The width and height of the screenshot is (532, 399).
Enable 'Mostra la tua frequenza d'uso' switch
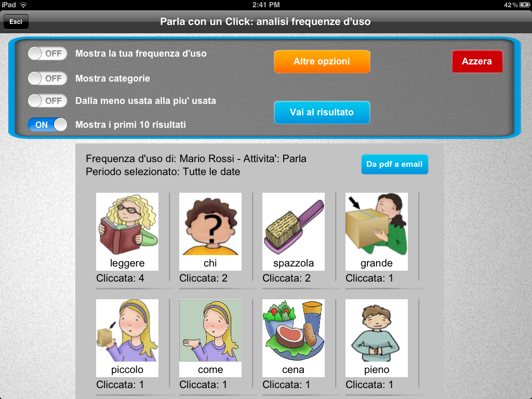point(47,54)
